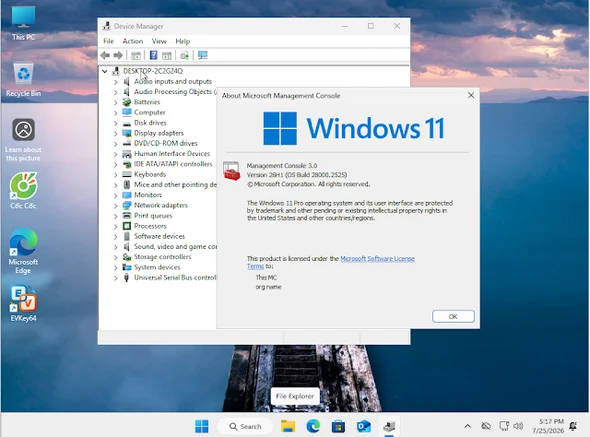The width and height of the screenshot is (590, 437).
Task: Select the Storage controllers icon
Action: pos(127,257)
